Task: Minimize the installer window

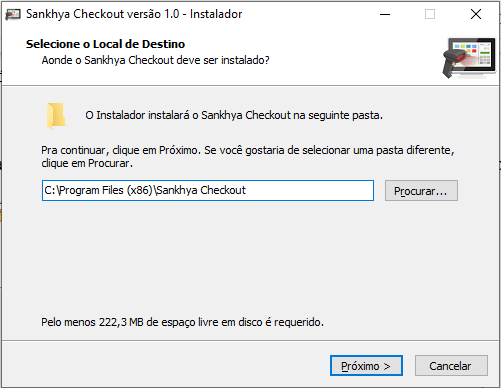Action: tap(385, 14)
